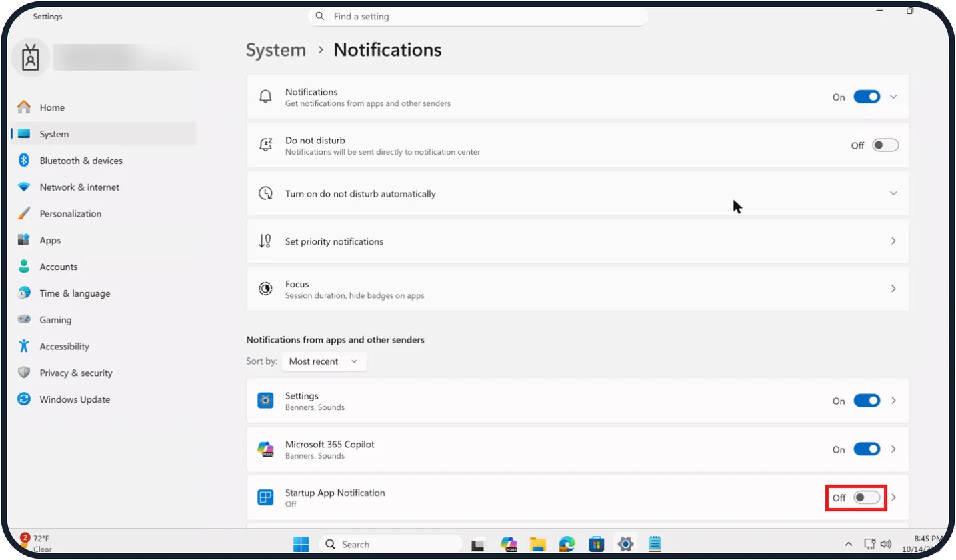Turn on Startup App Notification toggle
Screen dimensions: 956x560
[867, 497]
